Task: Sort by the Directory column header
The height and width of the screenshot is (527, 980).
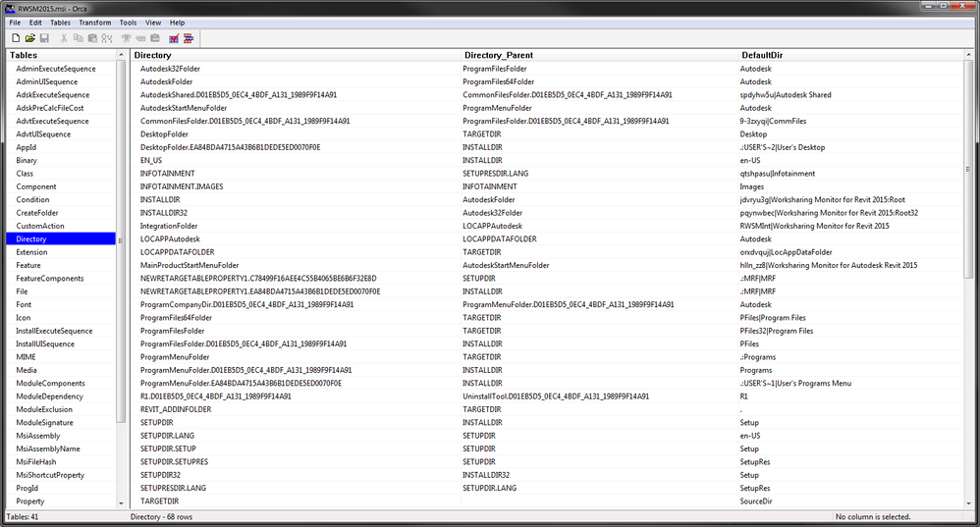Action: click(296, 55)
